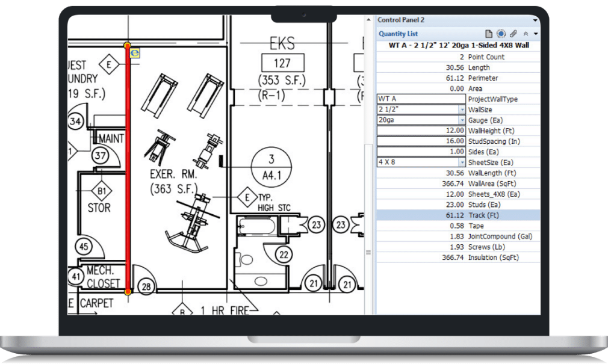The height and width of the screenshot is (364, 608).
Task: Click the blue circular target icon in Quantity List
Action: pyautogui.click(x=501, y=34)
